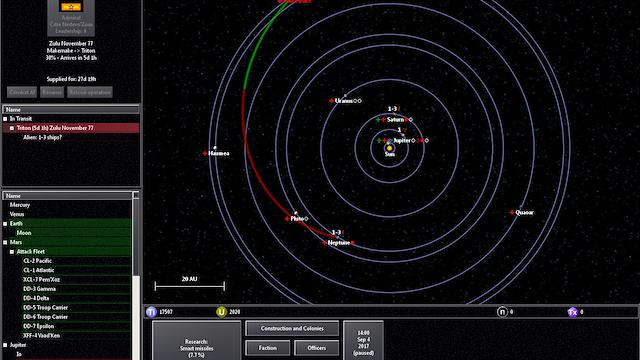Click the Name header of fleet list
Screen dimensions: 640x360
pyautogui.click(x=71, y=109)
